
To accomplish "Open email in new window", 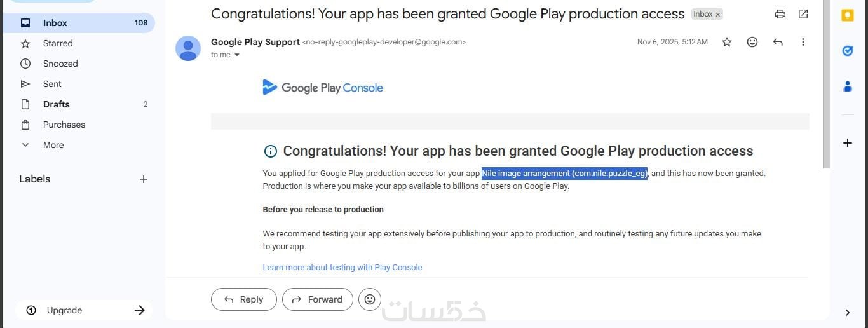I will 803,14.
